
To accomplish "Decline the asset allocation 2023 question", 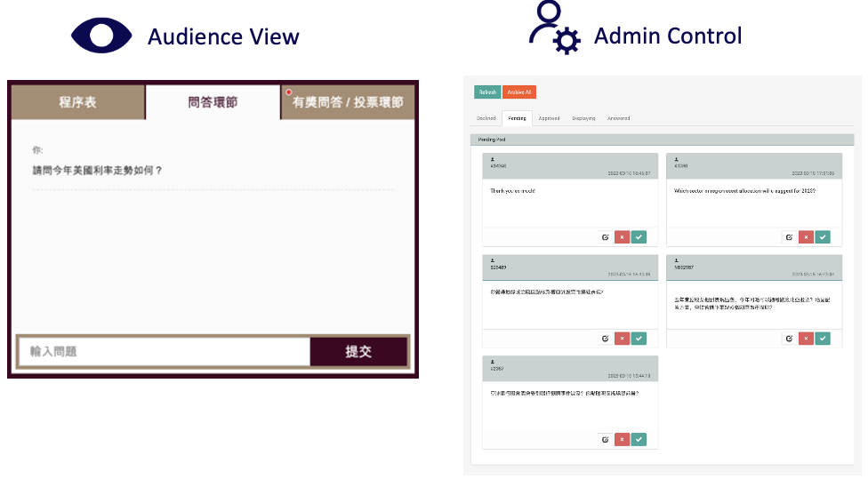I will (x=806, y=237).
